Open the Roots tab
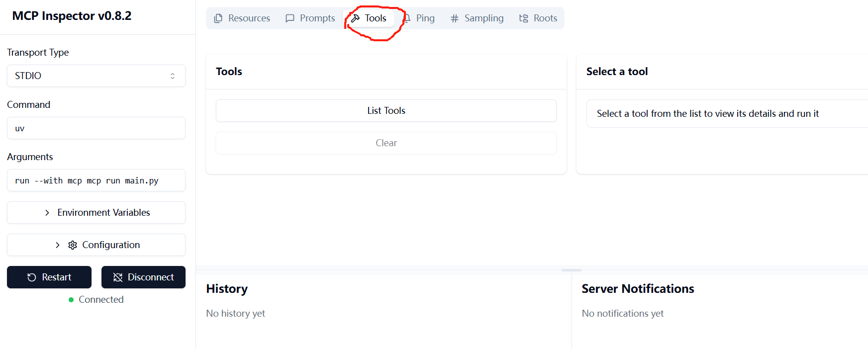The image size is (868, 349). click(538, 18)
